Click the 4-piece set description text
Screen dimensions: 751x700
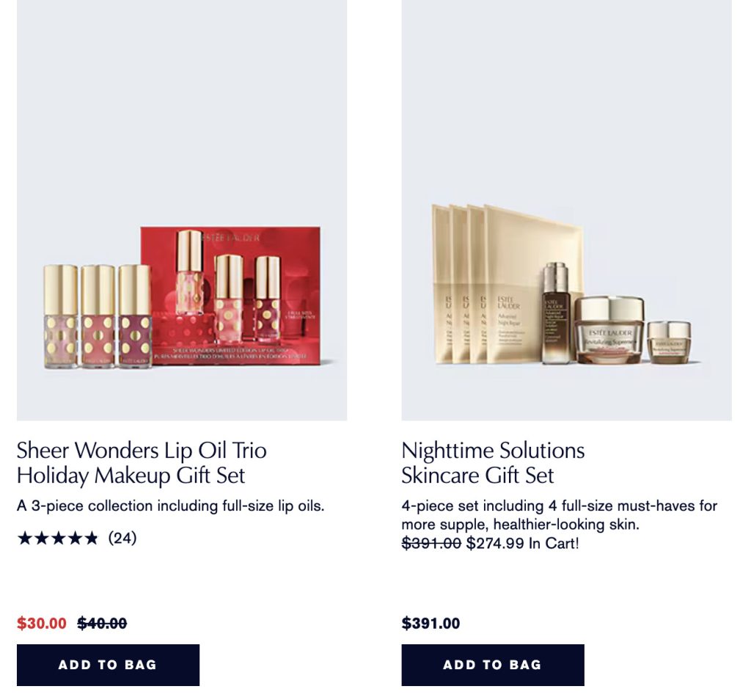tap(559, 515)
